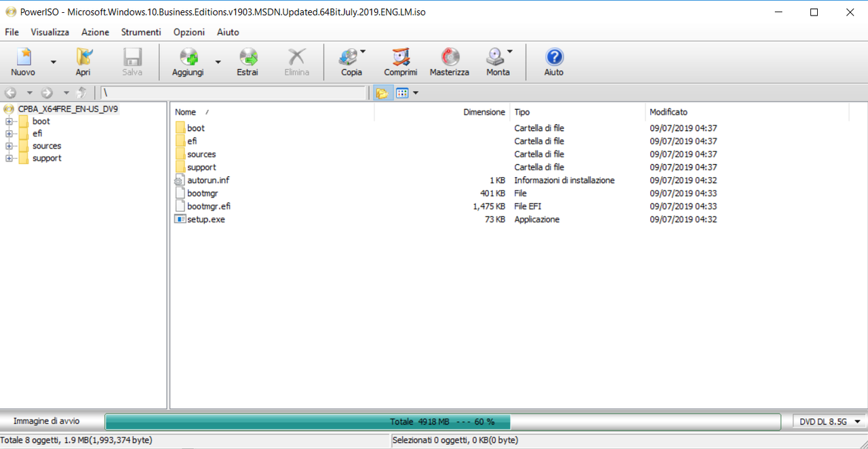Select the setup.exe file

click(x=206, y=219)
